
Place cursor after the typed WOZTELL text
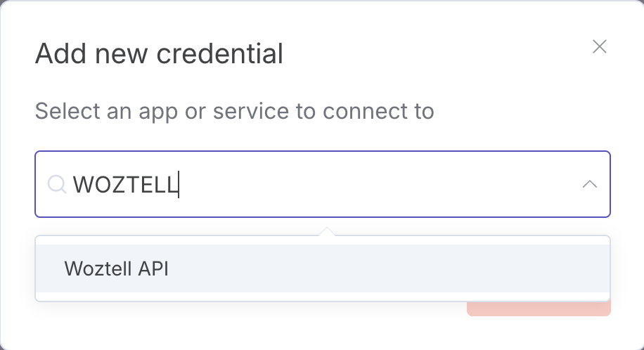(180, 184)
